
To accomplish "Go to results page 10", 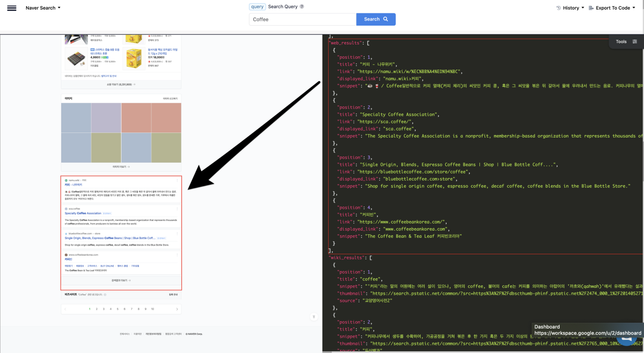I will (x=152, y=309).
